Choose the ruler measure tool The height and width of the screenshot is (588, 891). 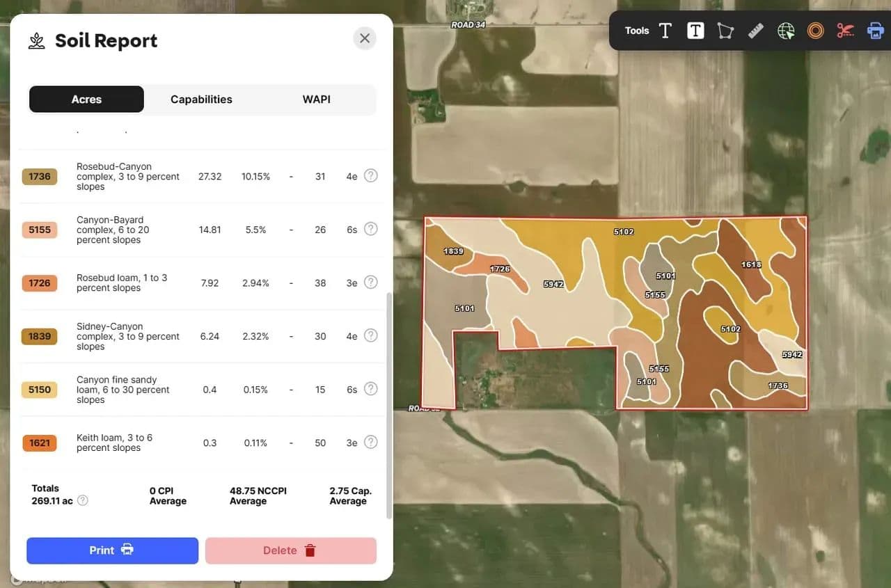[x=756, y=31]
